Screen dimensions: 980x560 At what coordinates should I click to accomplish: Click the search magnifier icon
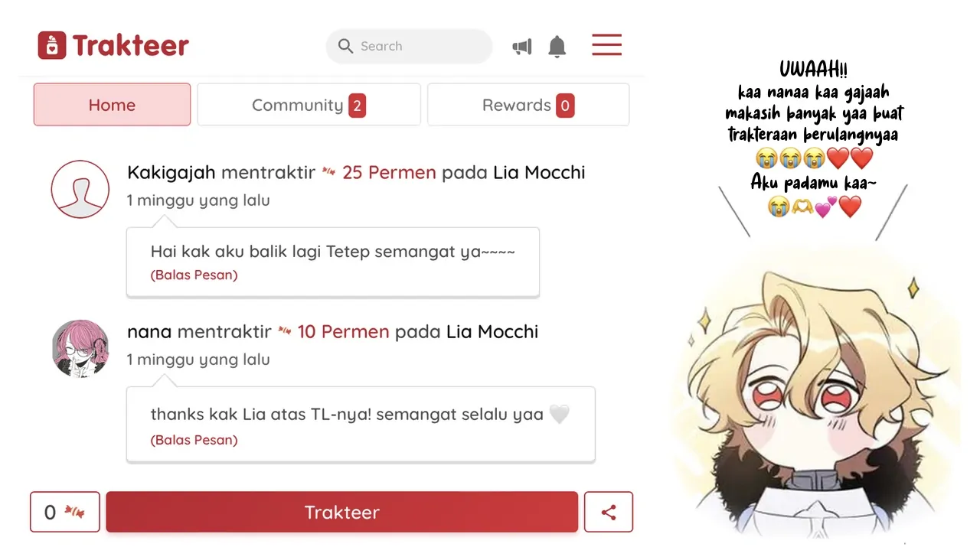(345, 46)
